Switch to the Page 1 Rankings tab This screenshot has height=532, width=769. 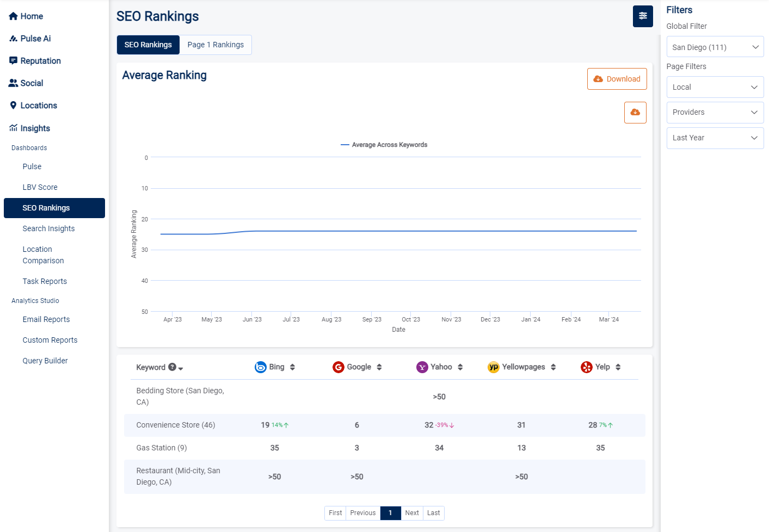216,45
